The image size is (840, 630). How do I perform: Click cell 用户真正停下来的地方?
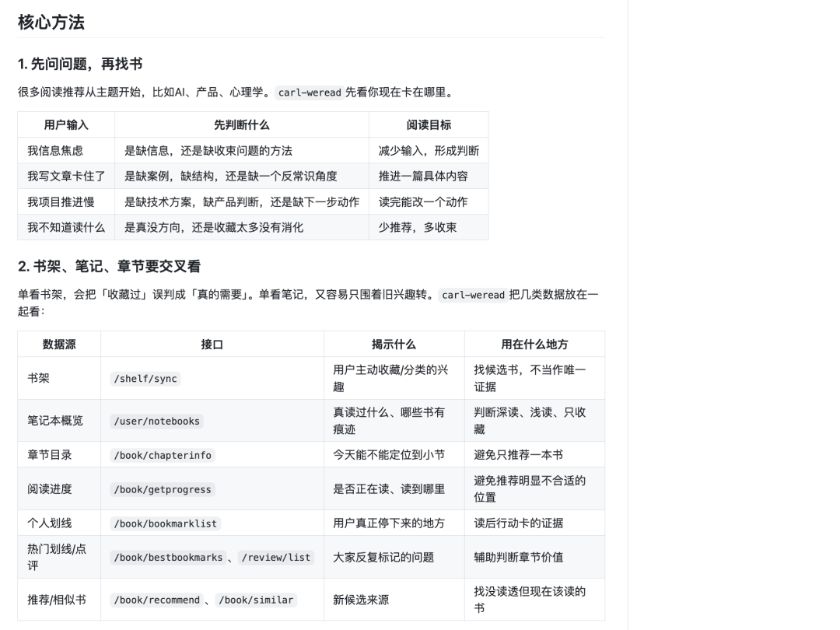coord(394,523)
